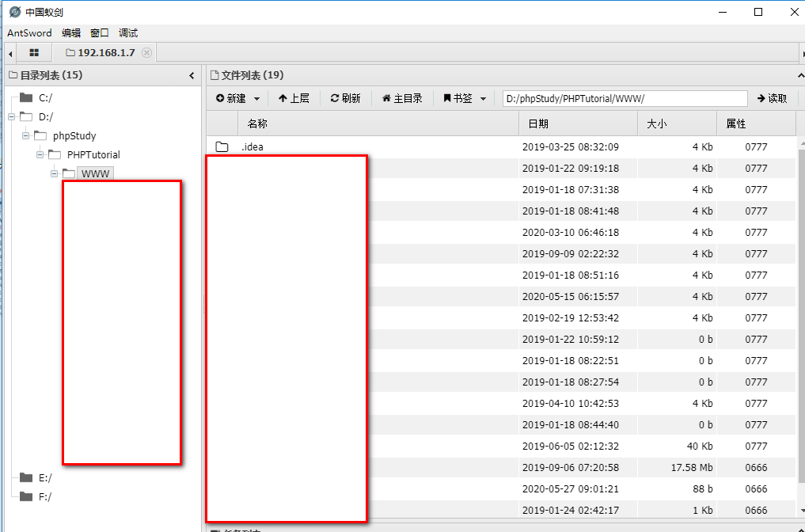
Task: Sort by 属性 column header
Action: coord(756,123)
